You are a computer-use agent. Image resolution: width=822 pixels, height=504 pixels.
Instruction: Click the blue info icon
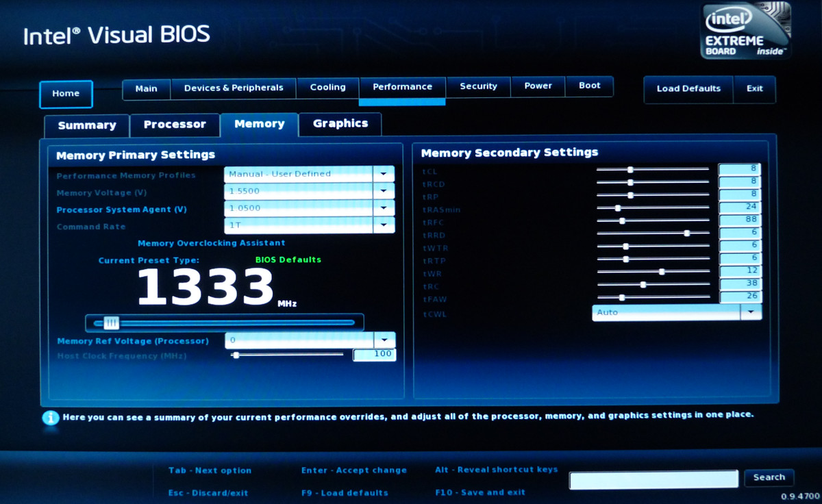click(50, 417)
